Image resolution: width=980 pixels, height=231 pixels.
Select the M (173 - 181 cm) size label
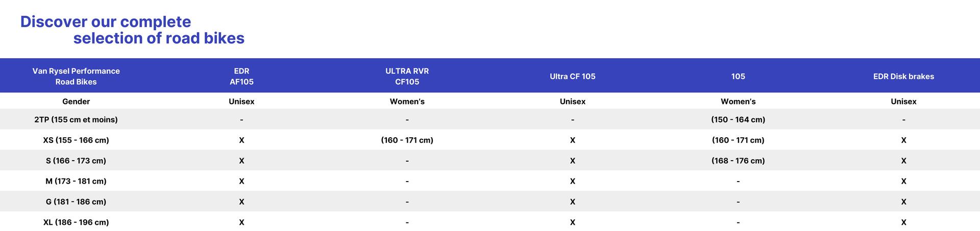pyautogui.click(x=76, y=181)
